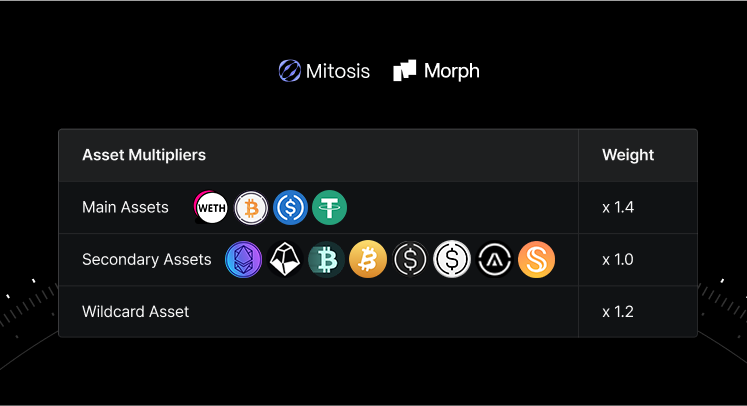
Task: Select the orange S token icon
Action: click(x=536, y=260)
